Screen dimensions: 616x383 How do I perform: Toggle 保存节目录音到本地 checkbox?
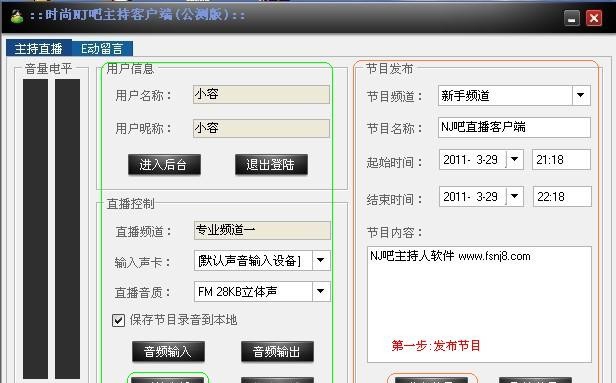click(x=118, y=320)
